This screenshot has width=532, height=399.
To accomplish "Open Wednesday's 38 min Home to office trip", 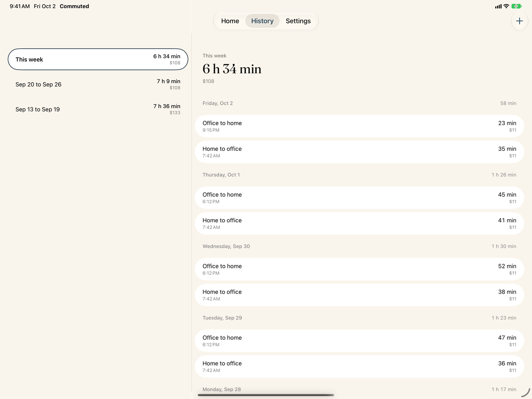I will pos(359,295).
